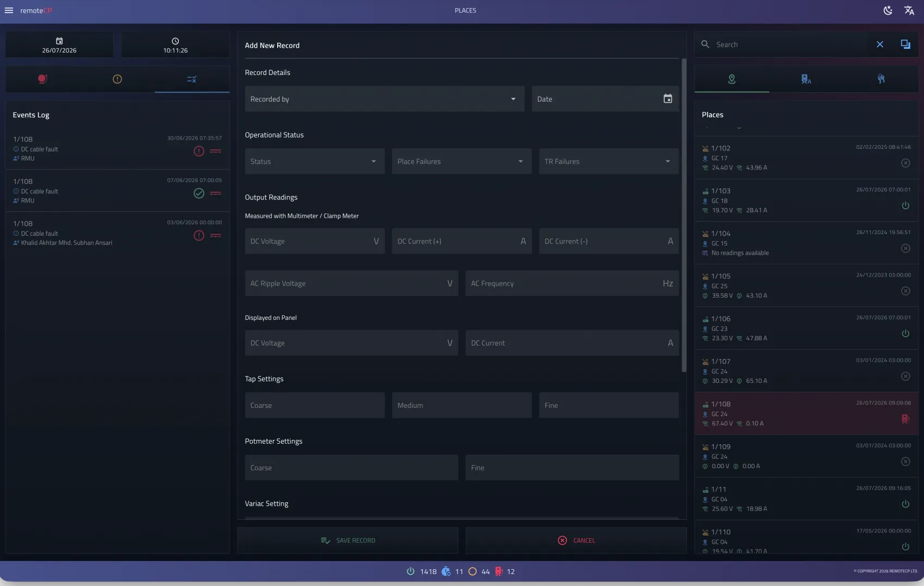Select place 1/104 with no readings

806,243
